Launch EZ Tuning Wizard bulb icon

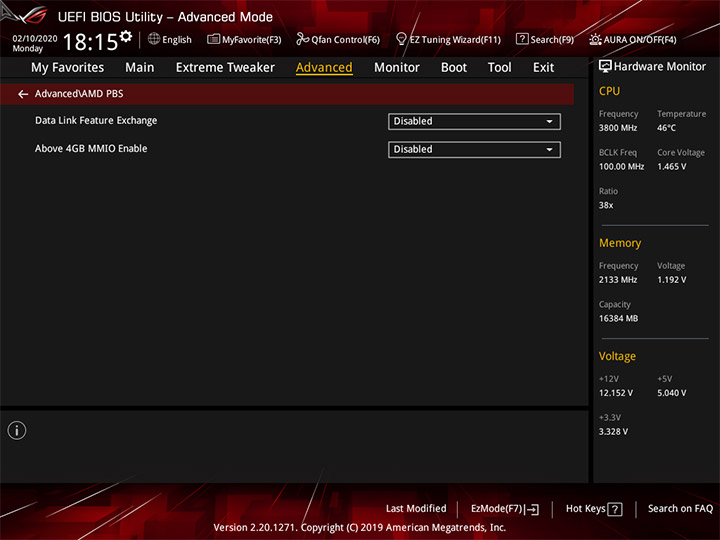click(401, 39)
